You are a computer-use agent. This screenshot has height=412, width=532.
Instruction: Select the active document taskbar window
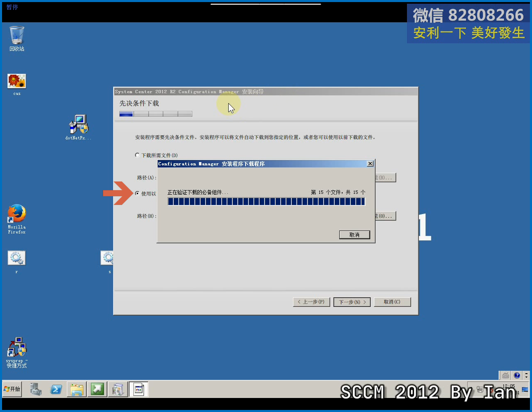click(x=139, y=389)
